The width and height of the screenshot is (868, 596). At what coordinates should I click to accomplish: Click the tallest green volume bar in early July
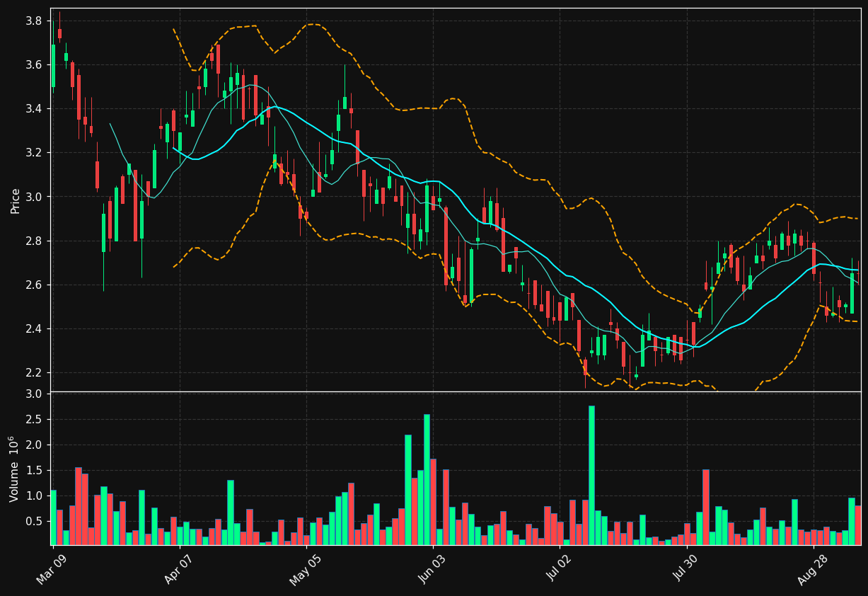point(591,475)
